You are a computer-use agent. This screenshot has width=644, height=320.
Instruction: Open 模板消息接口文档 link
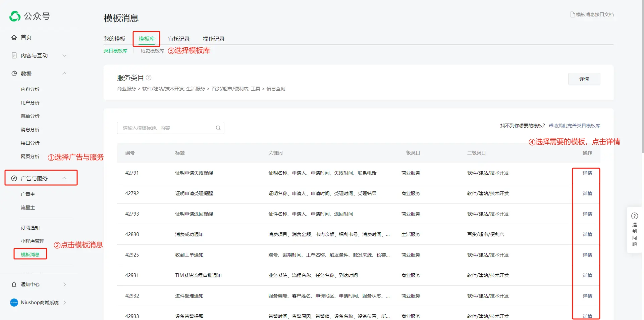(592, 14)
